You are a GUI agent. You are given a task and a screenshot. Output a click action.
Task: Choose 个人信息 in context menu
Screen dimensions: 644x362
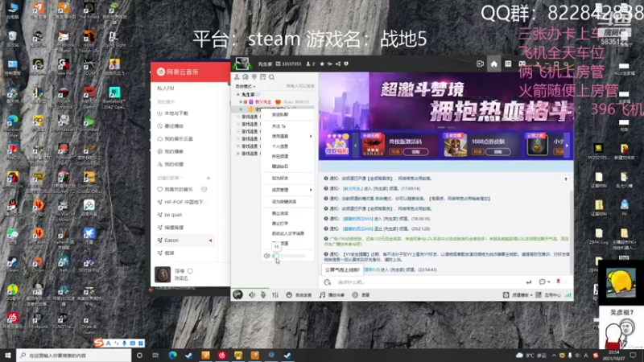[x=280, y=146]
